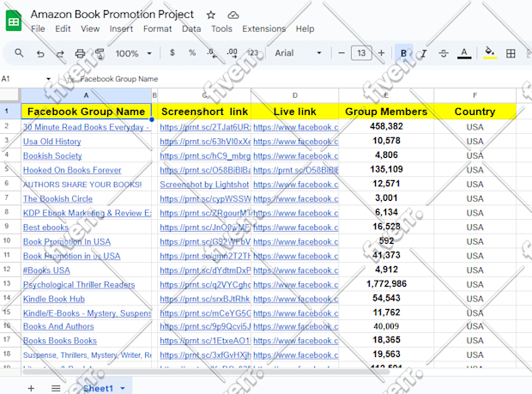Select the cell with 1,772,986 members
This screenshot has height=394, width=532.
tap(386, 284)
